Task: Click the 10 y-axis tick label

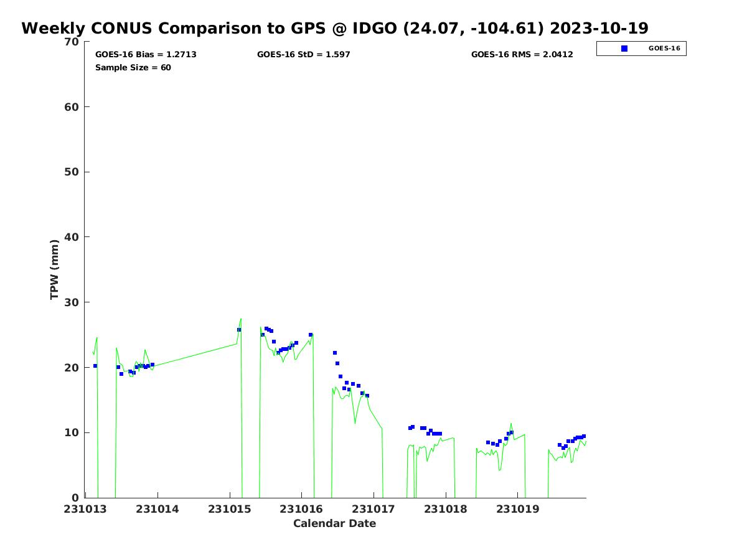Action: (x=72, y=433)
